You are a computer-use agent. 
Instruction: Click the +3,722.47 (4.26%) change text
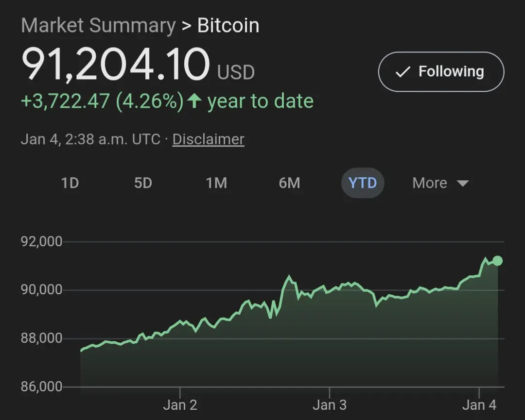pyautogui.click(x=103, y=101)
